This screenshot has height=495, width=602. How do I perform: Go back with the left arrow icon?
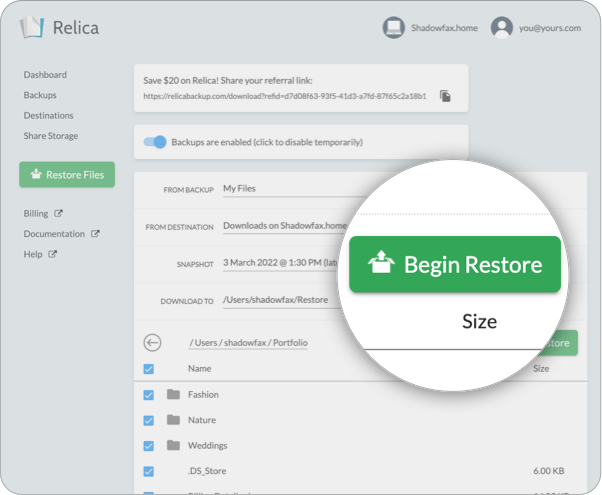click(x=152, y=343)
